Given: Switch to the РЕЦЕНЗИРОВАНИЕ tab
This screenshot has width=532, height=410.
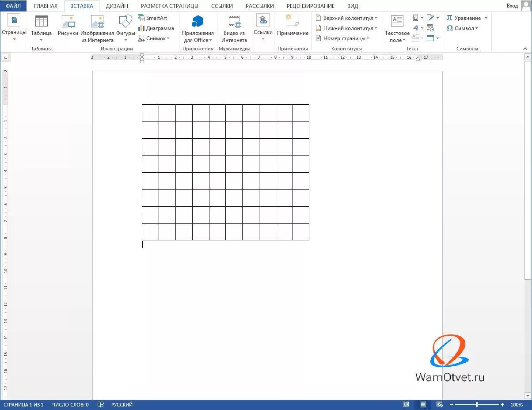Looking at the screenshot, I should click(311, 6).
